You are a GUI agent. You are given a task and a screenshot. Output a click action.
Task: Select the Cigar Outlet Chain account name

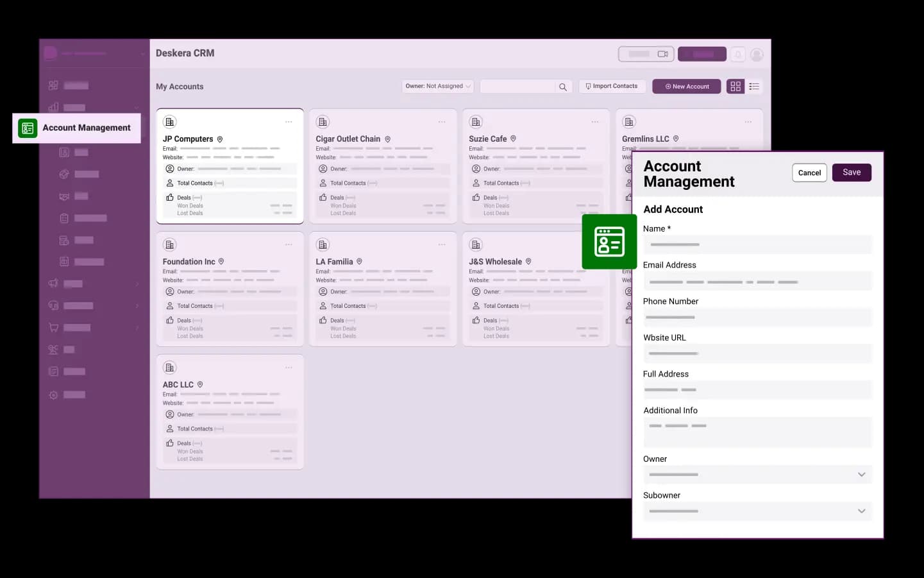[348, 139]
